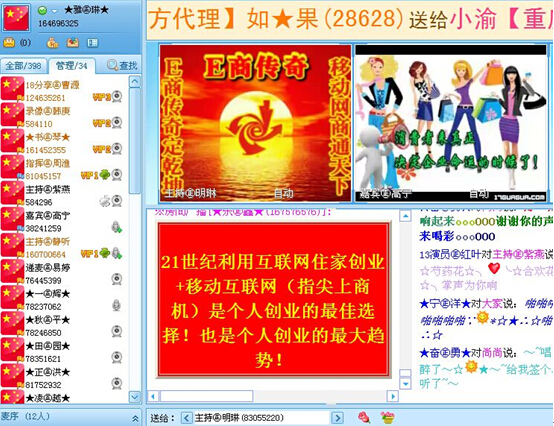The width and height of the screenshot is (554, 426).
Task: Click the previous recipient arrow beside 送给
Action: (x=187, y=418)
